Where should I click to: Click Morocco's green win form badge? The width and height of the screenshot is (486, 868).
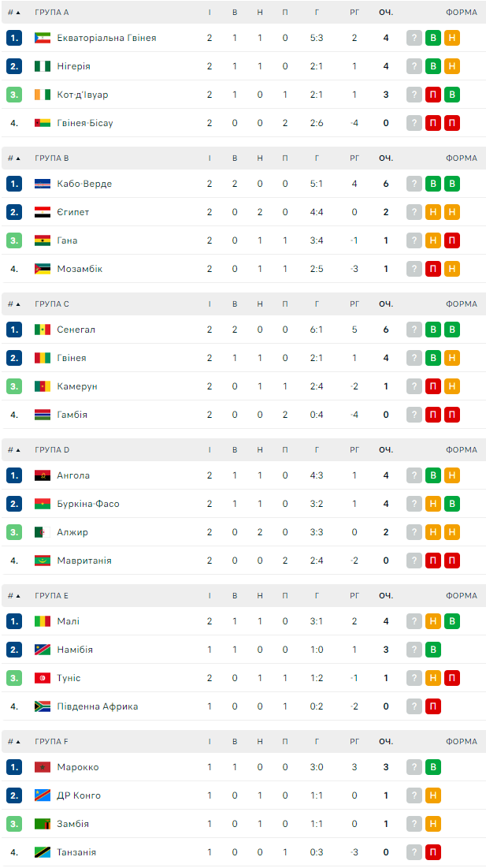point(432,767)
